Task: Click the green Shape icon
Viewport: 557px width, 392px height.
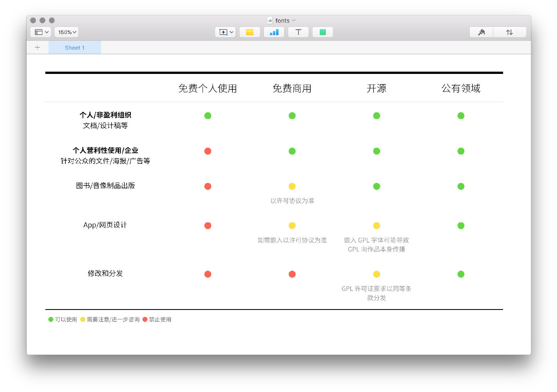Action: (x=323, y=32)
